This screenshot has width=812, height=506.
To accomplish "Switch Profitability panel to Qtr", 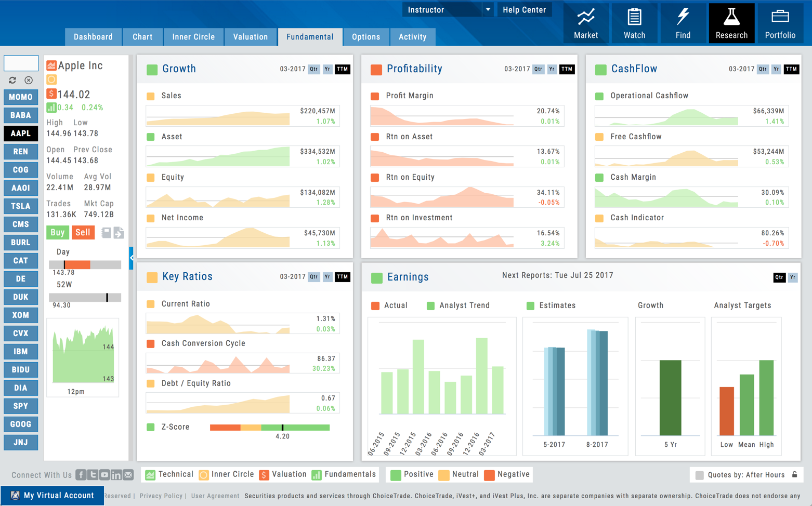I will point(539,69).
